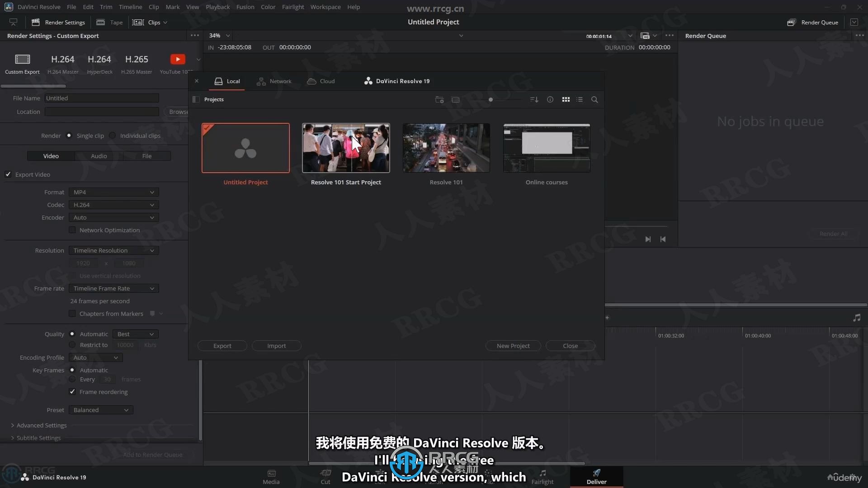Open the Fusion menu
The width and height of the screenshot is (868, 488).
tap(245, 7)
